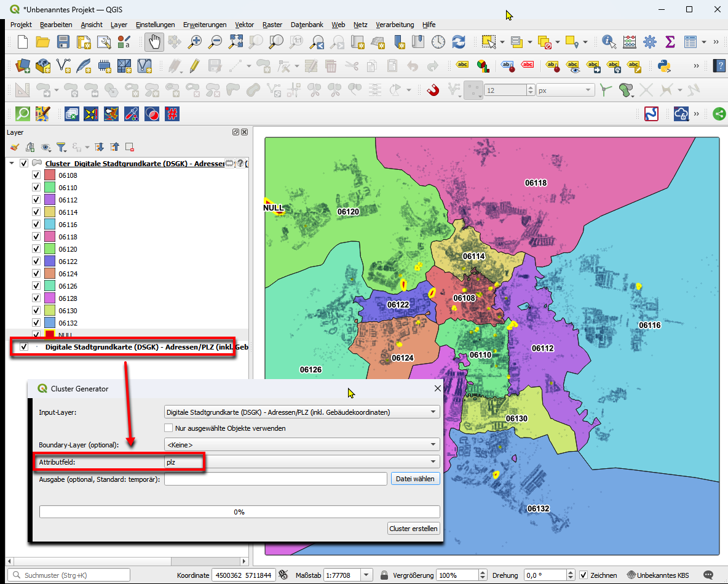Select the Pan Map hand tool
The height and width of the screenshot is (584, 728).
point(154,42)
